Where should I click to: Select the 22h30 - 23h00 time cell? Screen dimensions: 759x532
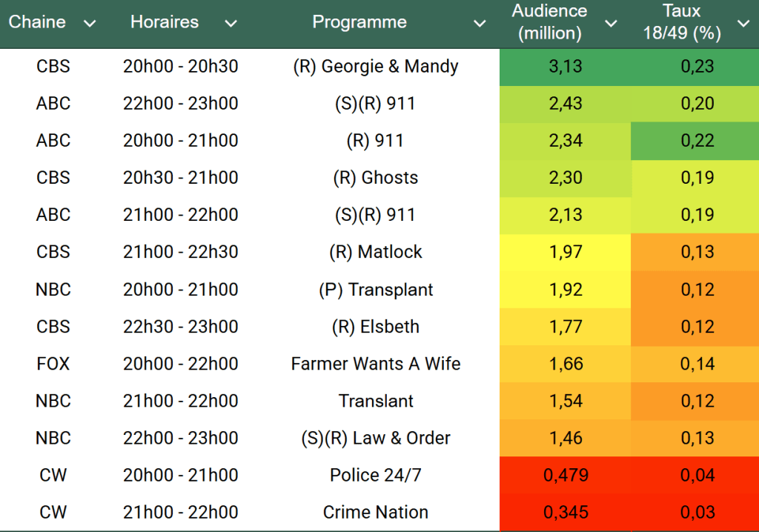tap(180, 327)
